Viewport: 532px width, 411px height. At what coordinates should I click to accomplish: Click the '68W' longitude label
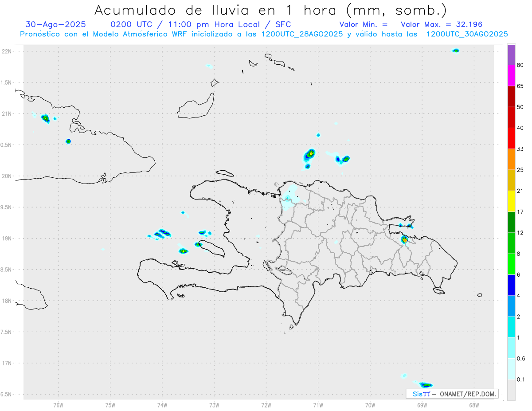474,405
